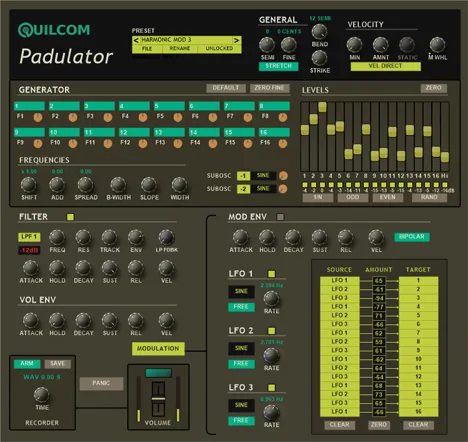
Task: Click the LFO 1 RATE knob
Action: click(x=271, y=299)
